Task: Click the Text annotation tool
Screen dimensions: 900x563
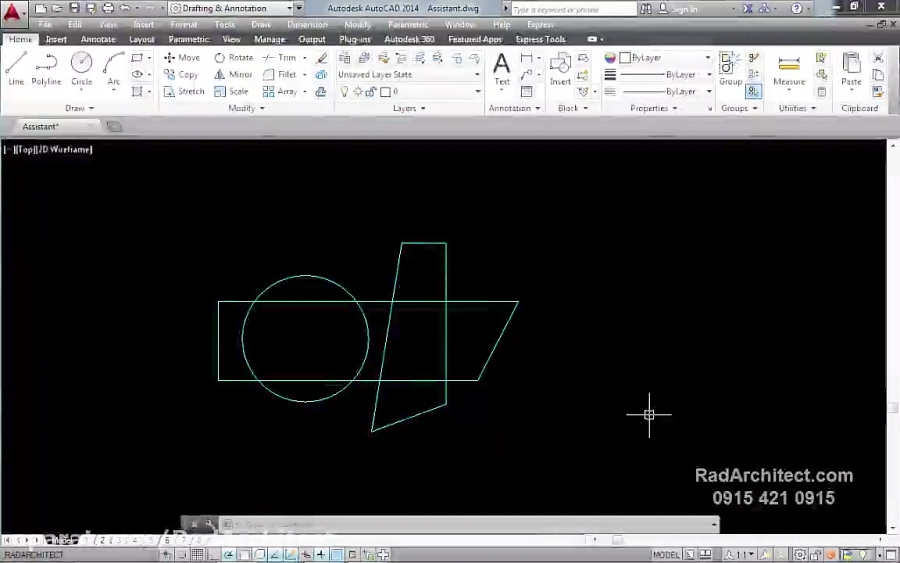Action: [x=502, y=68]
